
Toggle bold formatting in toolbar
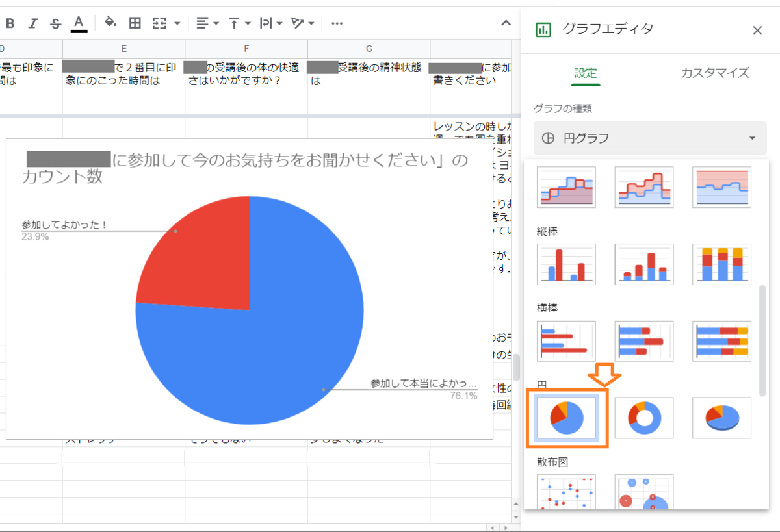pos(10,23)
